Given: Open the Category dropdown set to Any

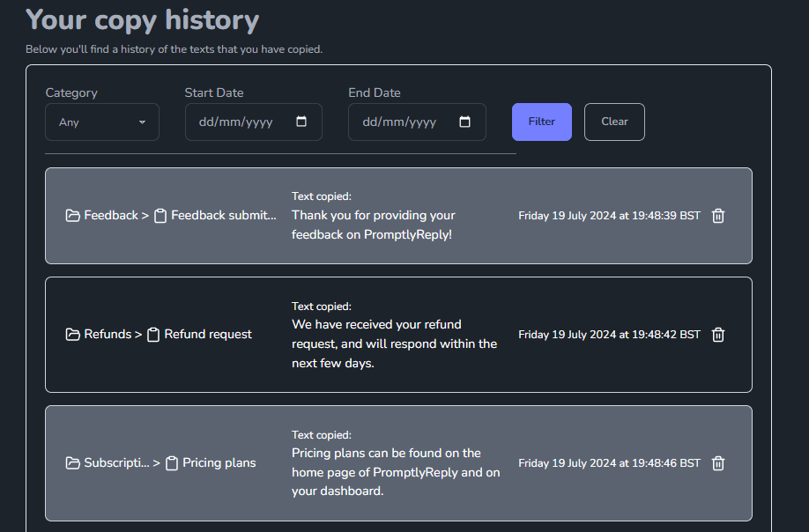Looking at the screenshot, I should tap(102, 122).
